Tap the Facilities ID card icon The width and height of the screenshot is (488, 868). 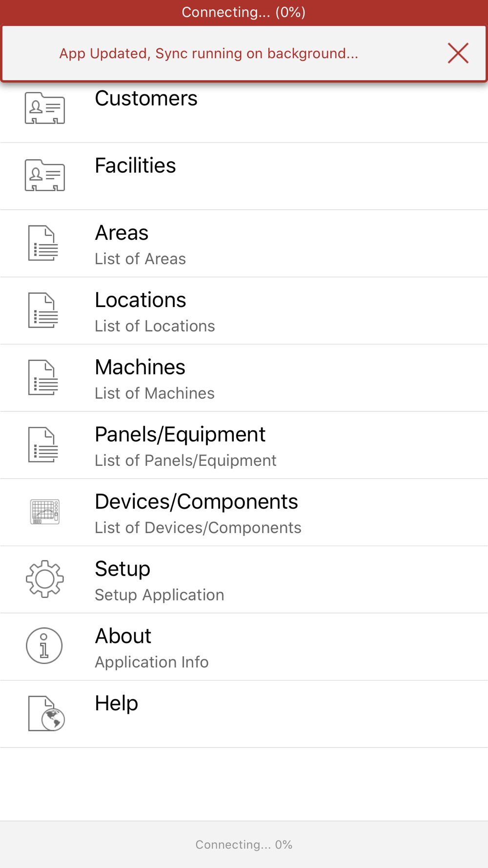click(45, 175)
